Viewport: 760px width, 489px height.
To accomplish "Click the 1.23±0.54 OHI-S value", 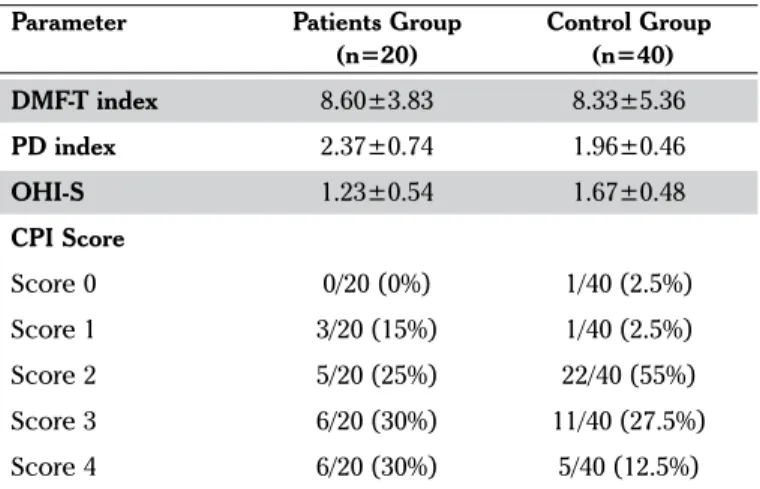I will click(x=377, y=192).
